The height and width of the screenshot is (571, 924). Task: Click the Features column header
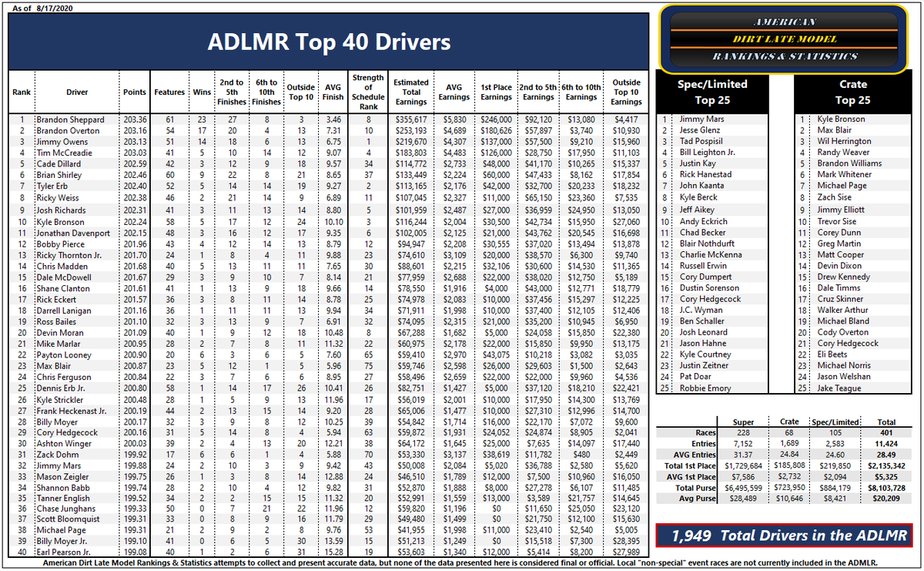pyautogui.click(x=169, y=92)
